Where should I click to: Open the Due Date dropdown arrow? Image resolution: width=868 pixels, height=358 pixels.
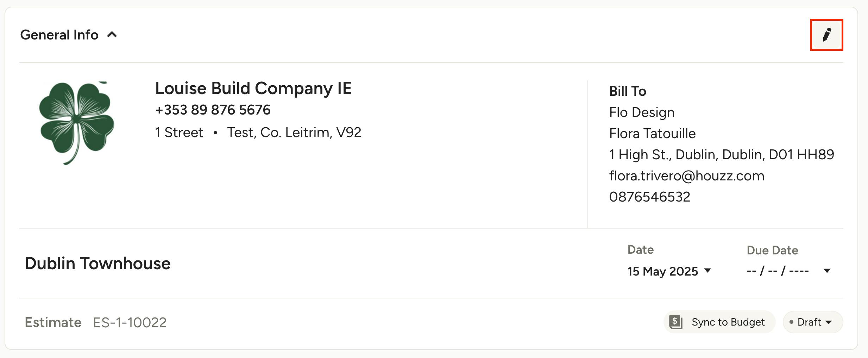pyautogui.click(x=827, y=271)
